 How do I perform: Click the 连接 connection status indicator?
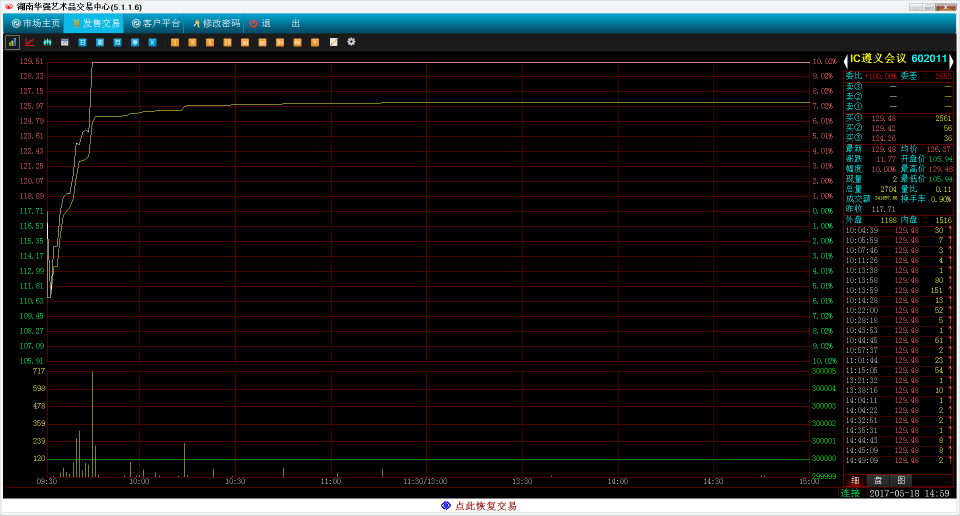pyautogui.click(x=850, y=493)
